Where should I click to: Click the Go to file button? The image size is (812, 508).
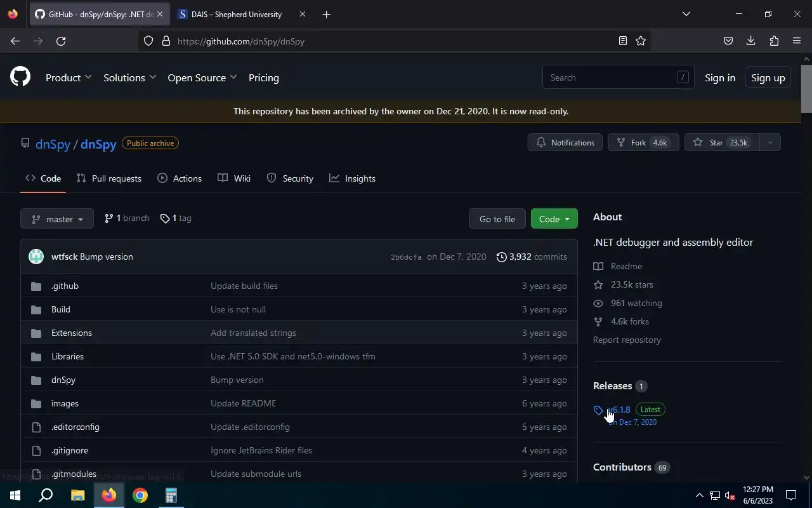pos(497,218)
